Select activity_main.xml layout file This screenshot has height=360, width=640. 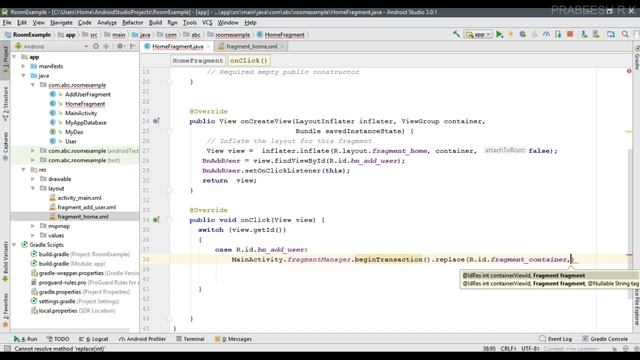[79, 198]
